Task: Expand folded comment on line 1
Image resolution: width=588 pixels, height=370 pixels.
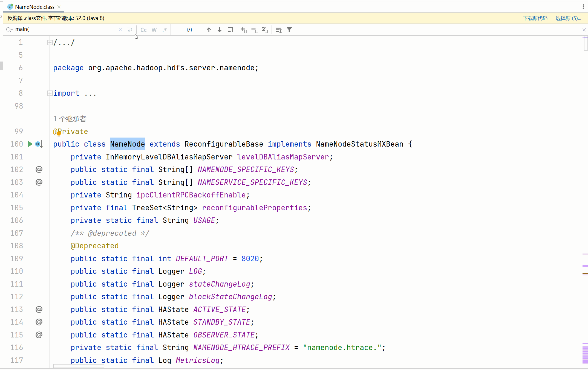Action: click(x=50, y=42)
